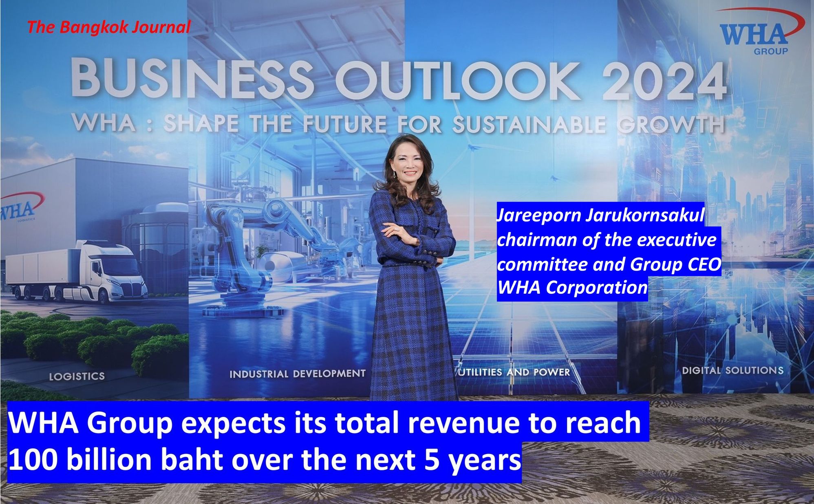Click headline line '100 billion baht over the next 5 years'
The height and width of the screenshot is (504, 814).
265,460
